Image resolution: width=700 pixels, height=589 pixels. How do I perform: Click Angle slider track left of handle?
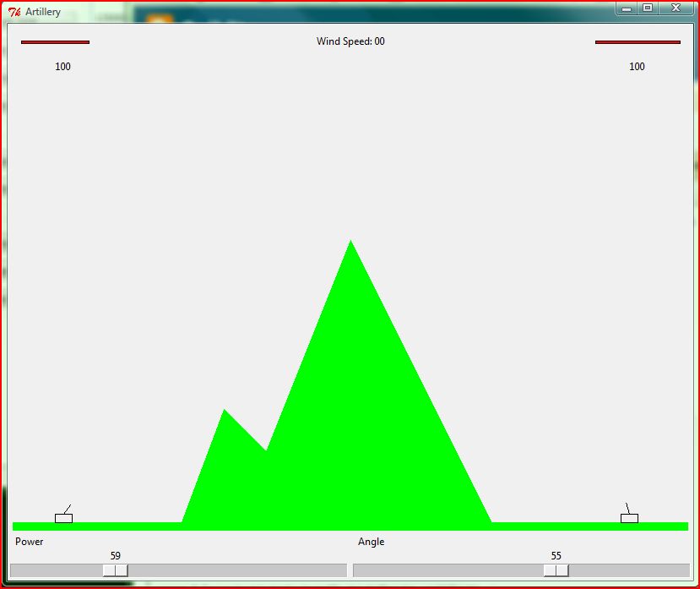click(x=448, y=570)
